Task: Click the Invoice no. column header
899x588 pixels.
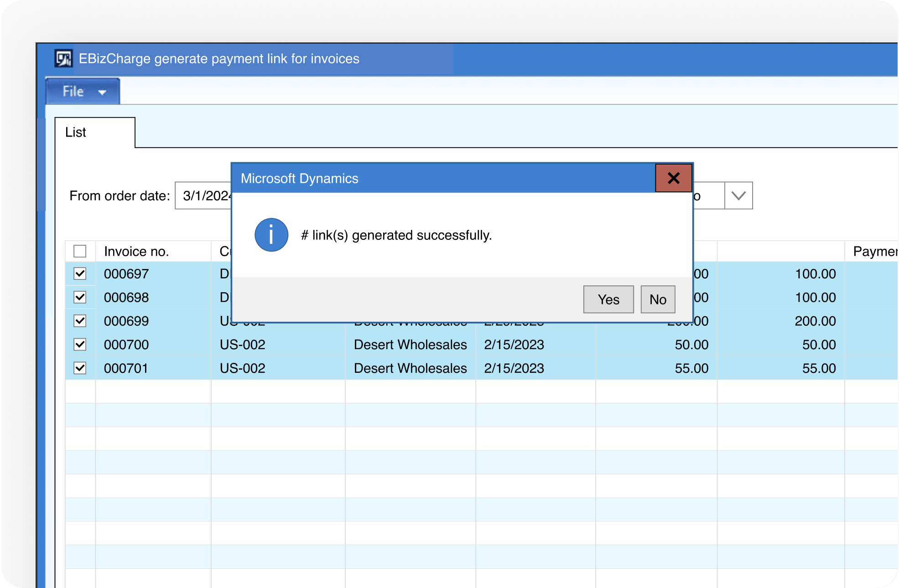Action: pyautogui.click(x=153, y=251)
